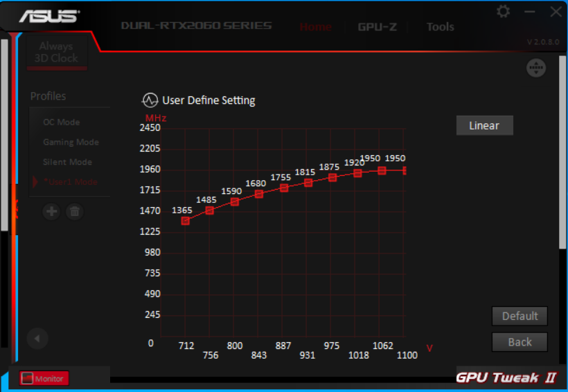Screen dimensions: 568x392
Task: Select the curve point at 1062 V
Action: 382,170
